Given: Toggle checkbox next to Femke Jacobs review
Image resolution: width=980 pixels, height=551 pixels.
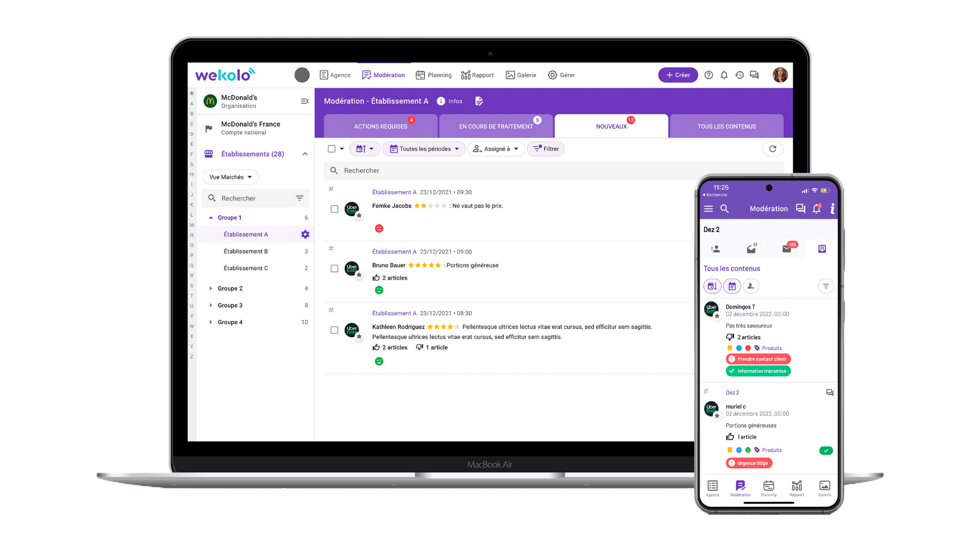Looking at the screenshot, I should tap(334, 209).
